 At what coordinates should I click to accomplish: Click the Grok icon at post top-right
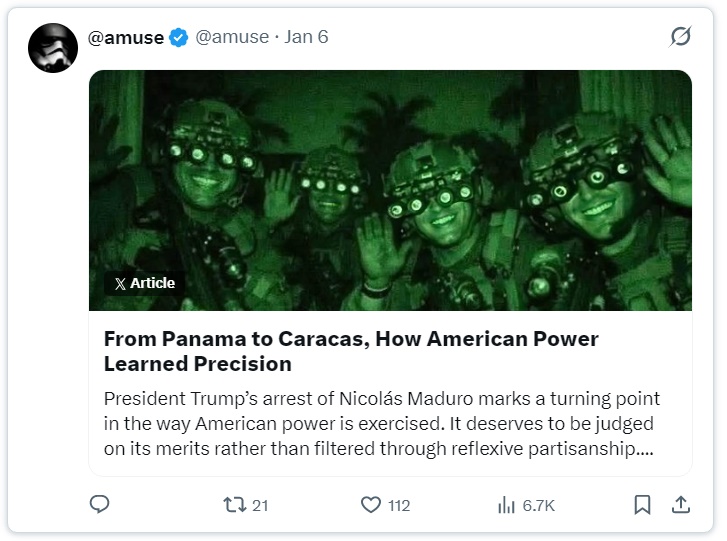click(680, 37)
